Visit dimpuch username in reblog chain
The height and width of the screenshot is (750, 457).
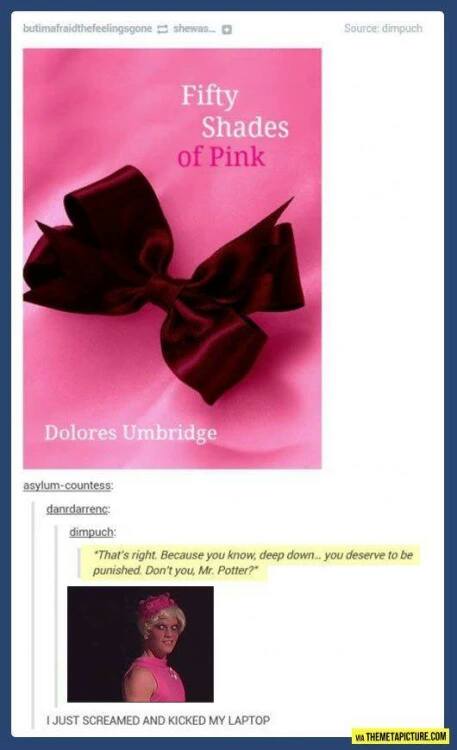tap(92, 532)
